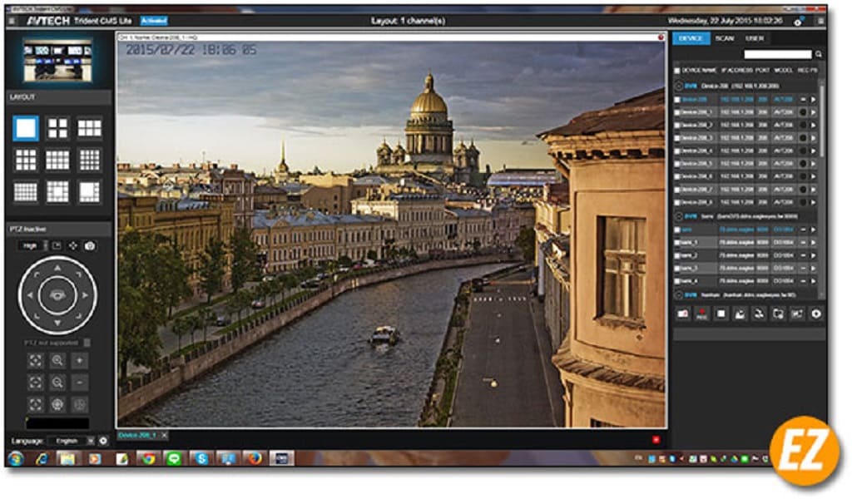Take a snapshot with PTZ camera icon

[x=90, y=246]
